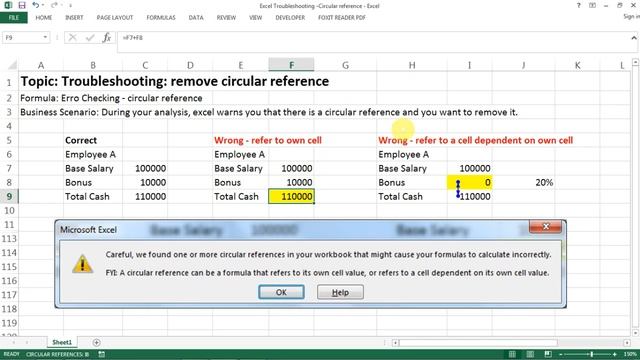Open Customize Quick Access Toolbar dropdown
The image size is (640, 360).
[70, 6]
